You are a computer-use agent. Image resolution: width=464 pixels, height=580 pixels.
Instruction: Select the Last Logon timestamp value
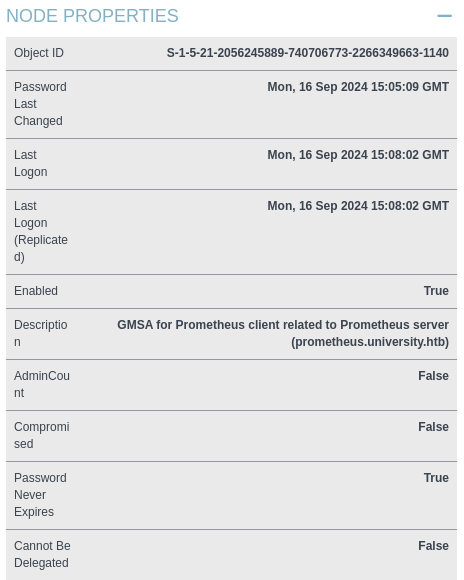click(x=358, y=155)
